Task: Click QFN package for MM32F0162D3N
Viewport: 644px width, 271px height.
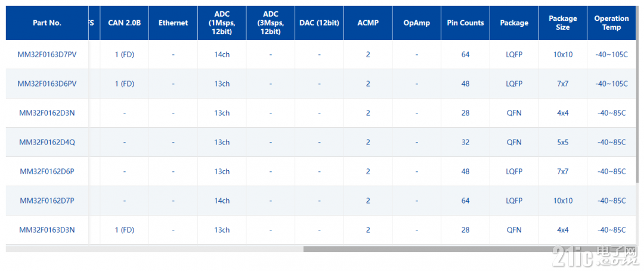Action: click(x=514, y=113)
